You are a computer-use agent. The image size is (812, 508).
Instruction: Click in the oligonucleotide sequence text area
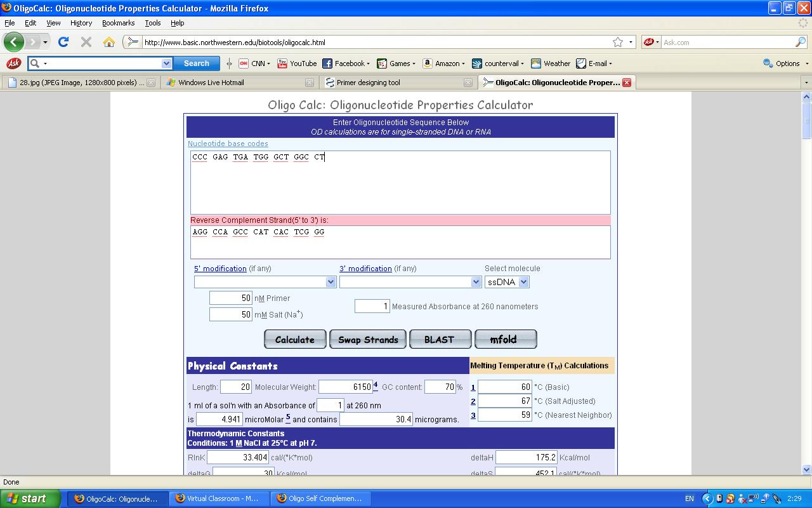tap(400, 182)
